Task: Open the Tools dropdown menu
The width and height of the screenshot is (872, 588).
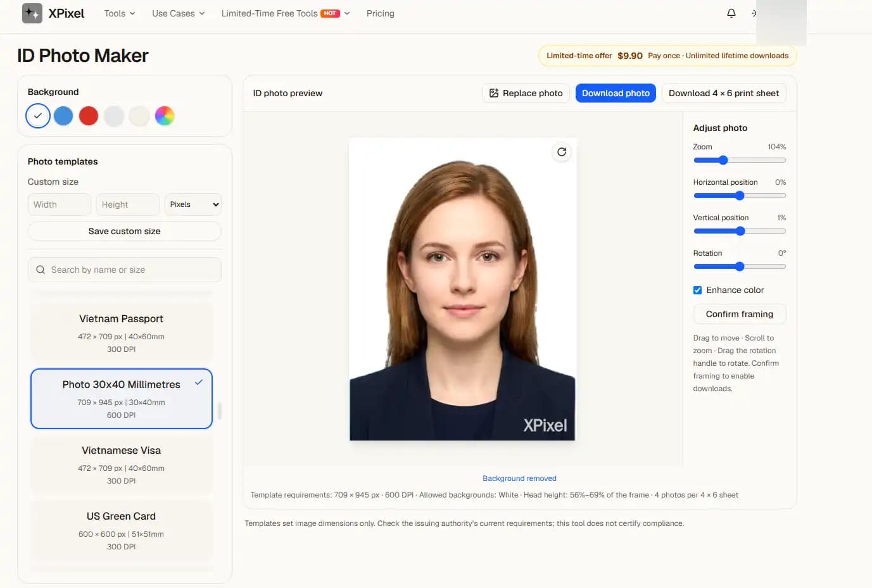Action: coord(120,13)
